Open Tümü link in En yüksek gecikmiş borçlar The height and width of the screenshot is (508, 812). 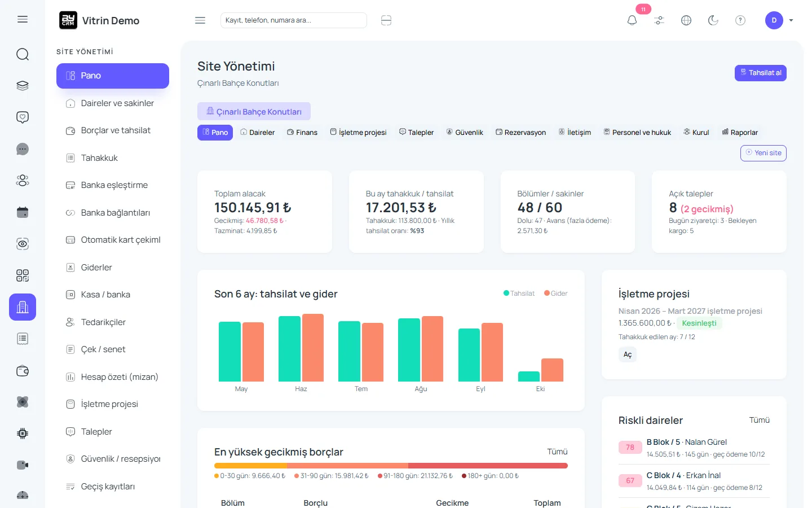click(557, 452)
